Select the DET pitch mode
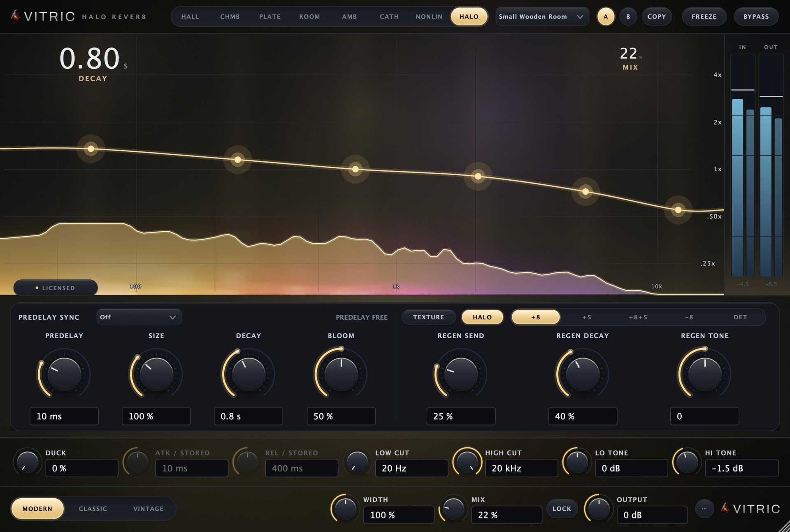790x532 pixels. coord(740,317)
